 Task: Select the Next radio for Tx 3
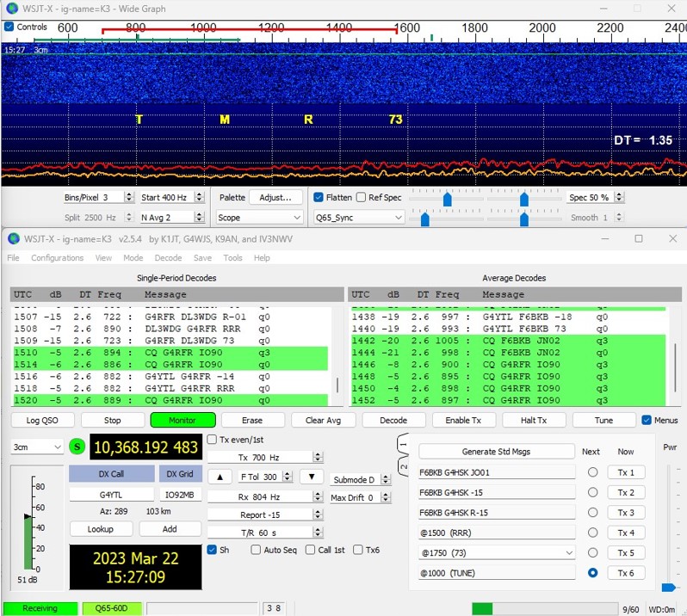[x=591, y=513]
